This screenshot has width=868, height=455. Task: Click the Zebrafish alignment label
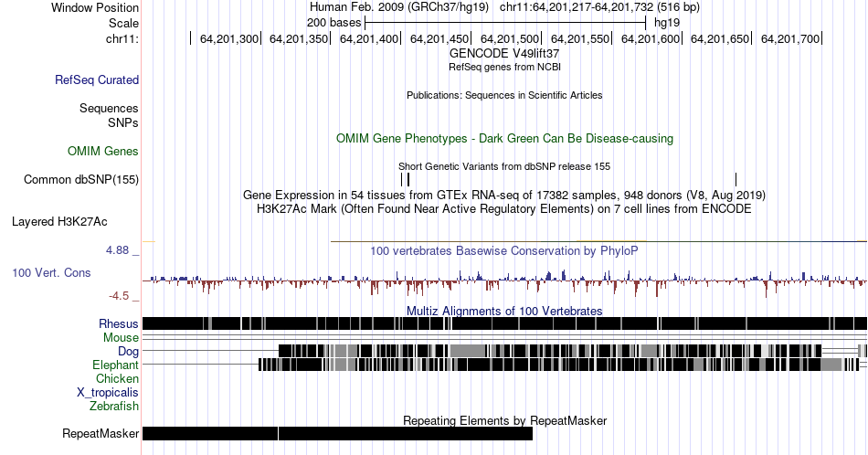pos(114,406)
